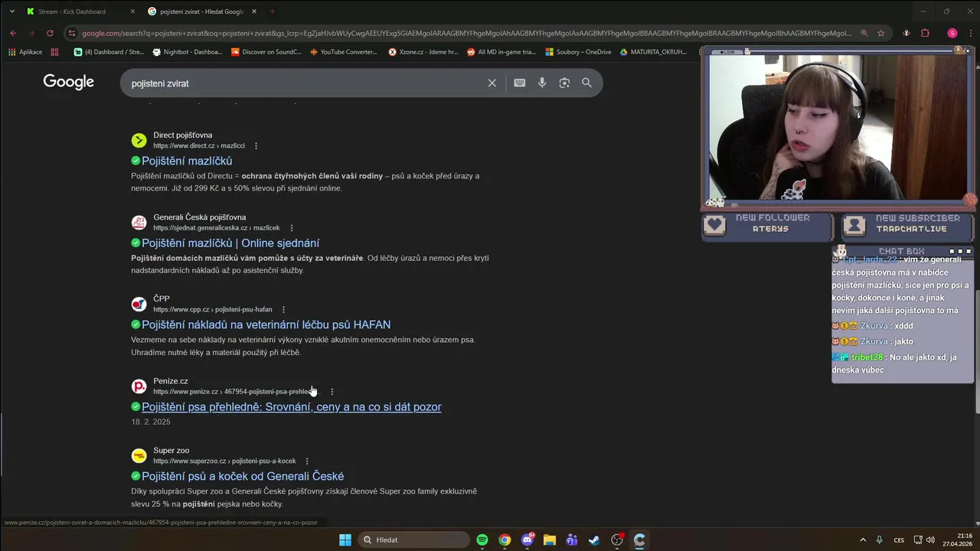This screenshot has width=980, height=551.
Task: Open Nightbot Dashboard bookmark
Action: (x=188, y=52)
